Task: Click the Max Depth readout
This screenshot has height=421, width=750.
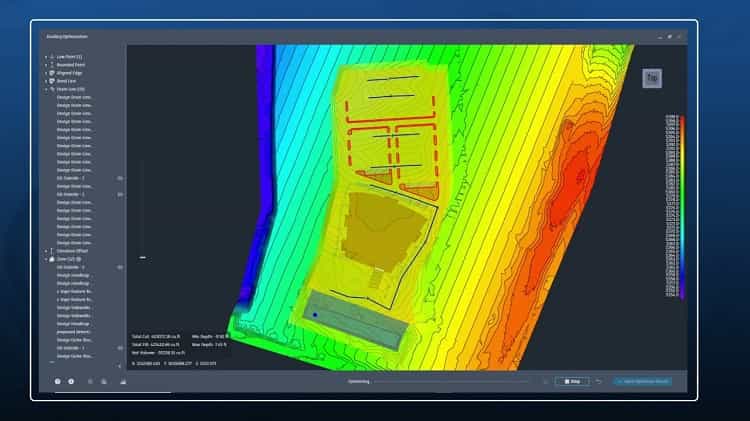Action: pyautogui.click(x=209, y=344)
